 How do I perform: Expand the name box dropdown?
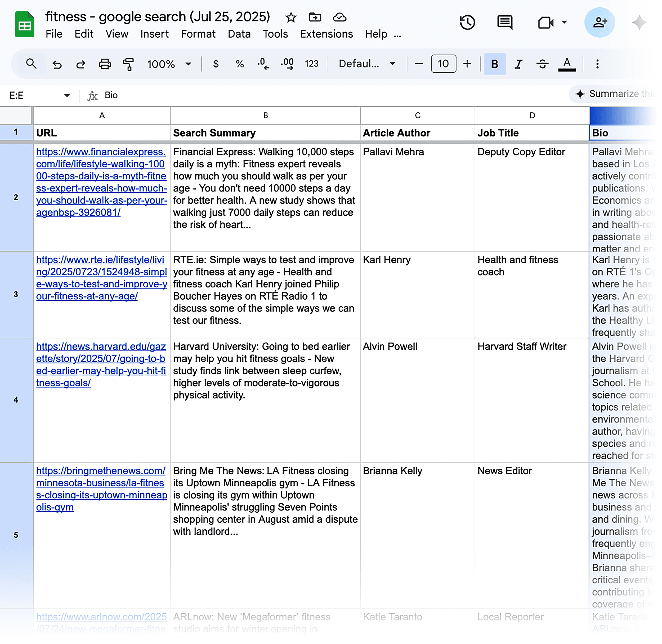pos(67,95)
